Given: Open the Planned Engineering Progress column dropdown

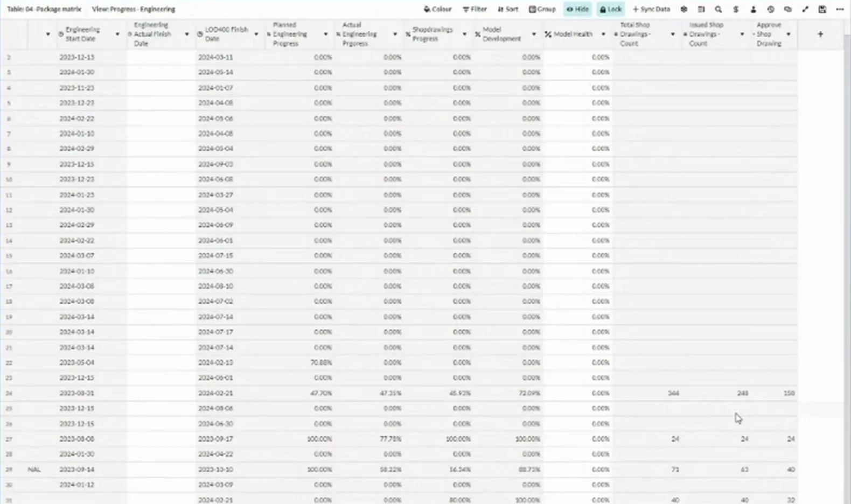Looking at the screenshot, I should click(326, 34).
